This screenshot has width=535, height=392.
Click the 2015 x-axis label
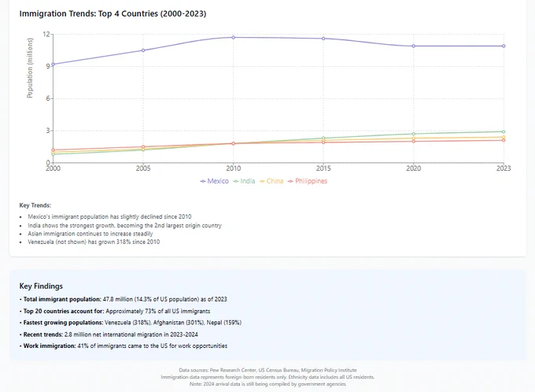(323, 168)
